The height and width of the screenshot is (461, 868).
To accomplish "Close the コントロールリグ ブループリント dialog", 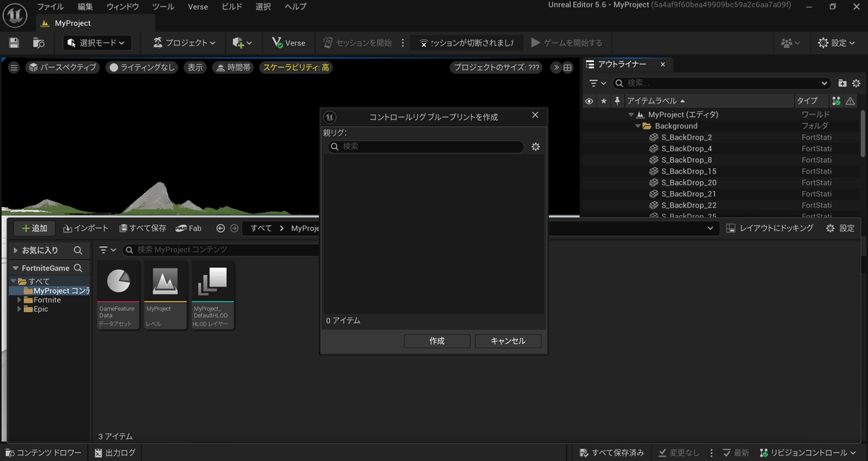I will 535,115.
